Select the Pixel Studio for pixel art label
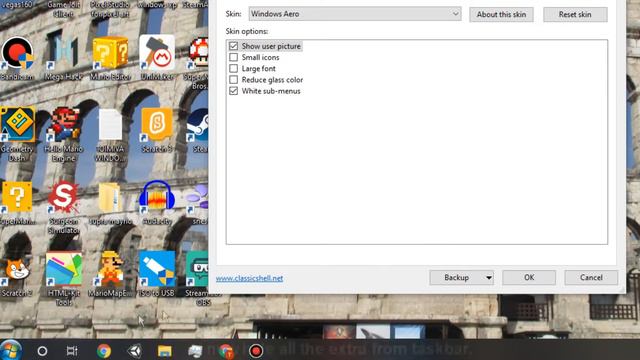The width and height of the screenshot is (640, 360). 110,9
